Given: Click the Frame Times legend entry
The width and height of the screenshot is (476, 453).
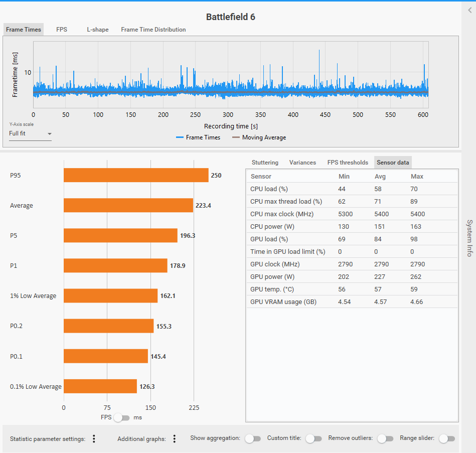Looking at the screenshot, I should pyautogui.click(x=198, y=137).
